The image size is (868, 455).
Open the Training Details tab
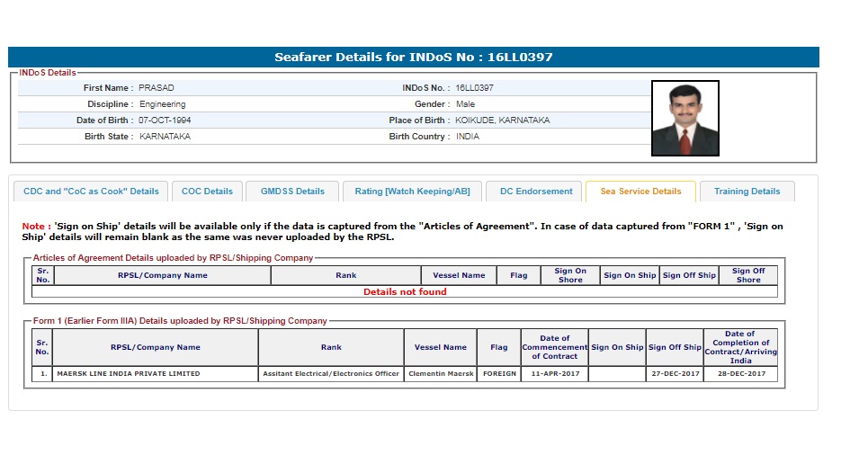click(747, 192)
